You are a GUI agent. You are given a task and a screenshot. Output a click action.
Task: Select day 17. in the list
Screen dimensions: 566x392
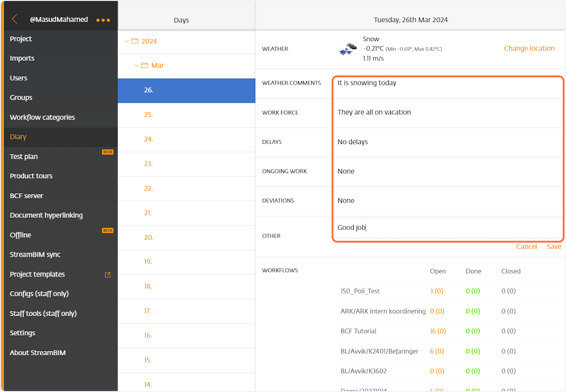click(187, 311)
